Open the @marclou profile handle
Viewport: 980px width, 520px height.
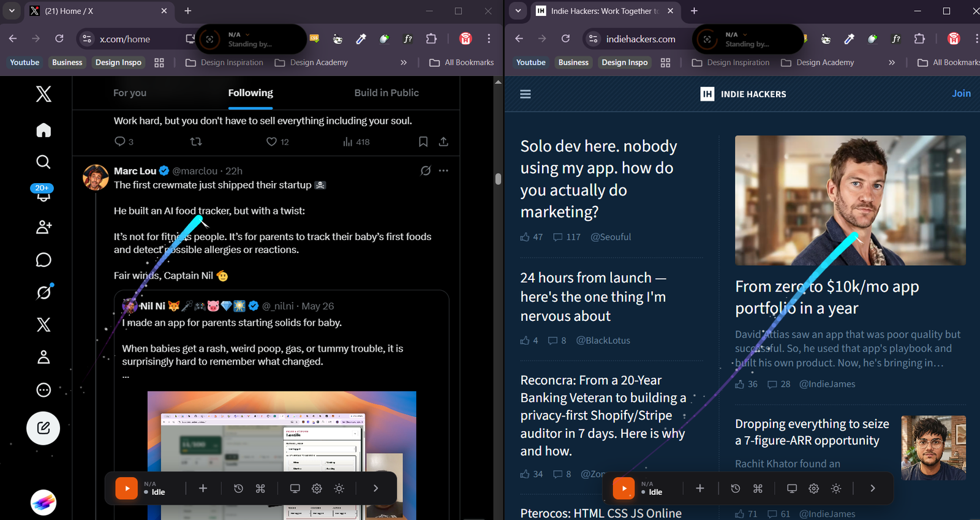pos(195,171)
